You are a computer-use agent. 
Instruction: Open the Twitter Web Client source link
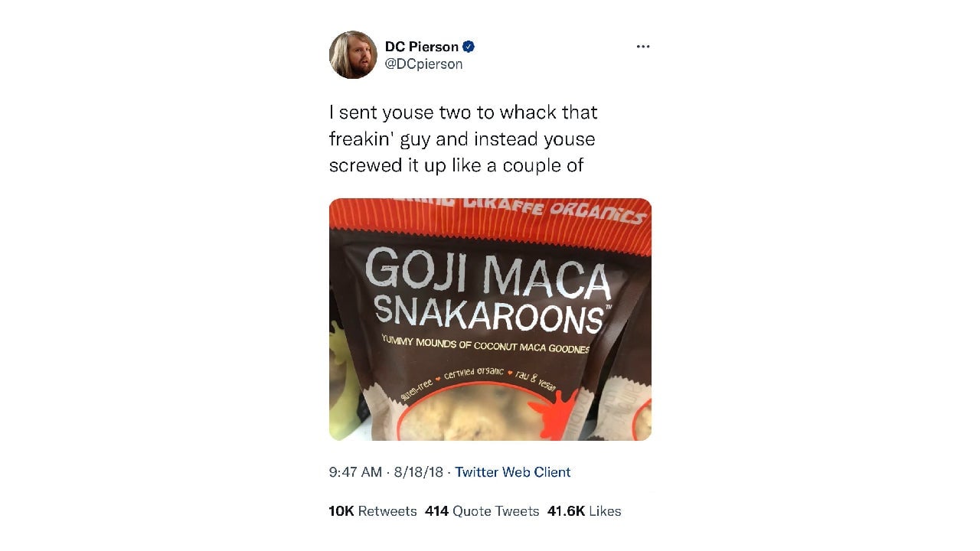click(x=513, y=472)
